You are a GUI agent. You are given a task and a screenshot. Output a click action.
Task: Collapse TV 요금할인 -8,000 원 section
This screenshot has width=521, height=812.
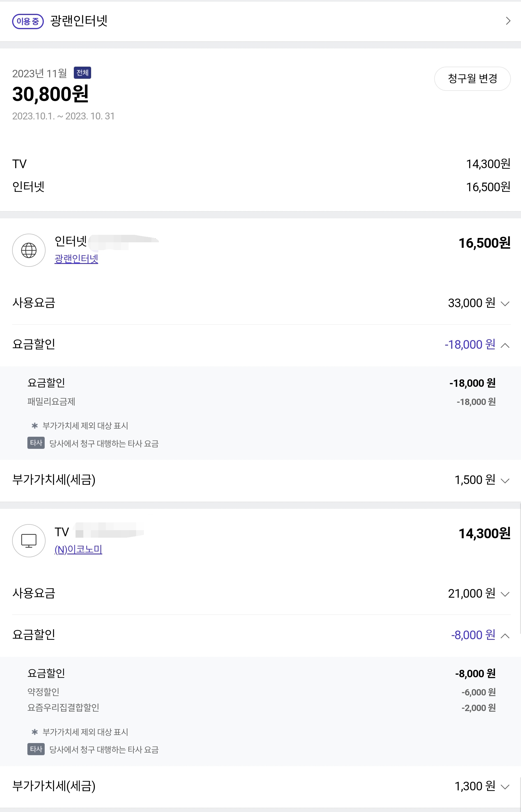click(x=505, y=635)
